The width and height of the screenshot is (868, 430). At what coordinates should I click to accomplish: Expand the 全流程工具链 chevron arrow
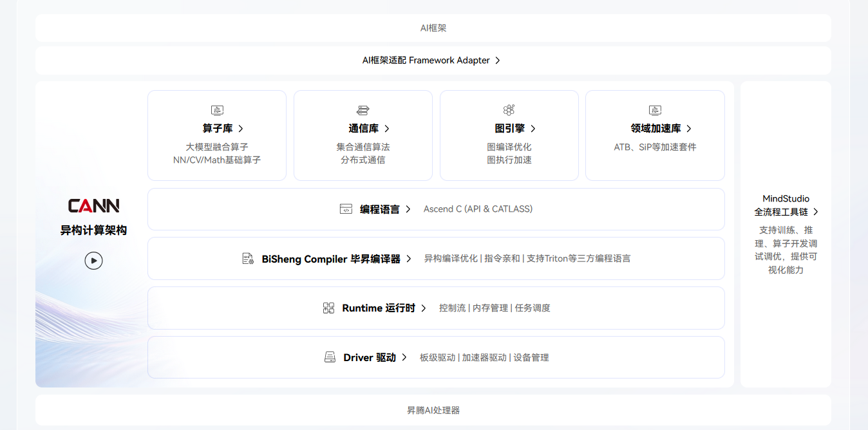point(816,212)
